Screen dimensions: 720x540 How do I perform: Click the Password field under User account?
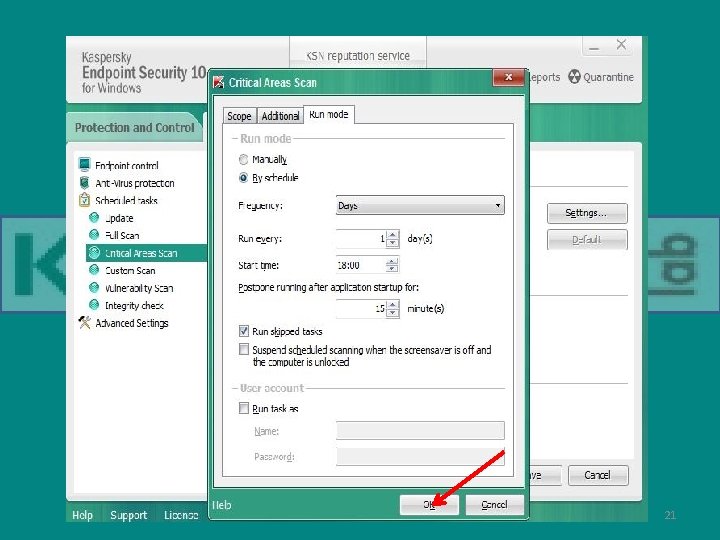click(x=420, y=456)
